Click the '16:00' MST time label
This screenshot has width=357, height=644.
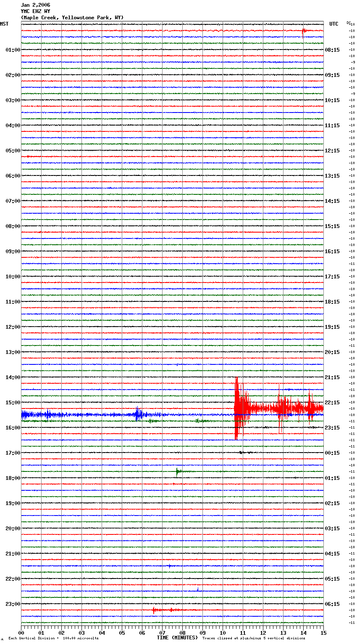(13, 428)
